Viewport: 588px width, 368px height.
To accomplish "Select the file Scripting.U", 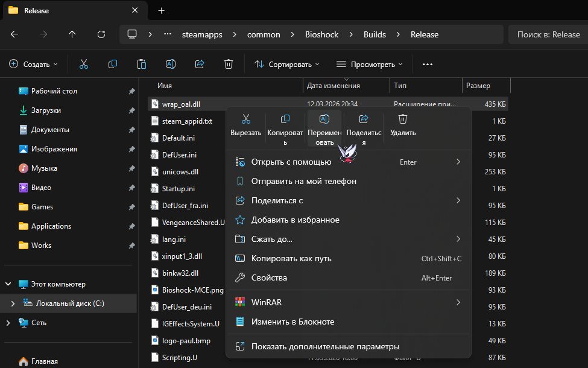I will (180, 358).
